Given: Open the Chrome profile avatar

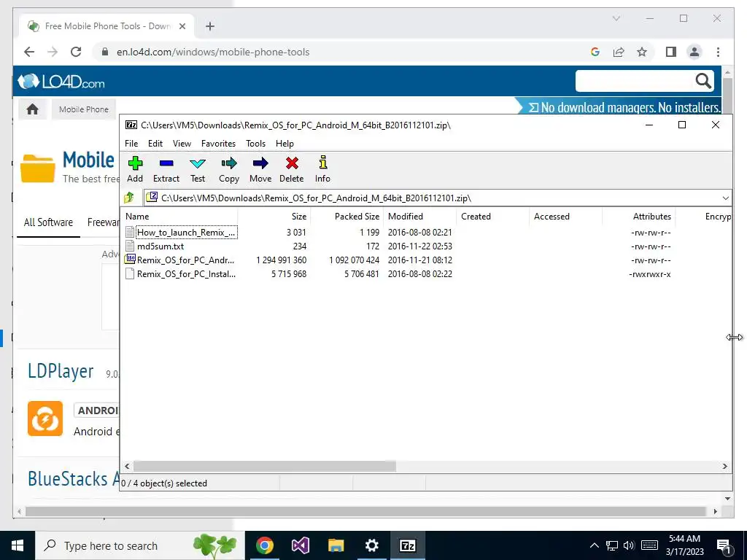Looking at the screenshot, I should (694, 52).
